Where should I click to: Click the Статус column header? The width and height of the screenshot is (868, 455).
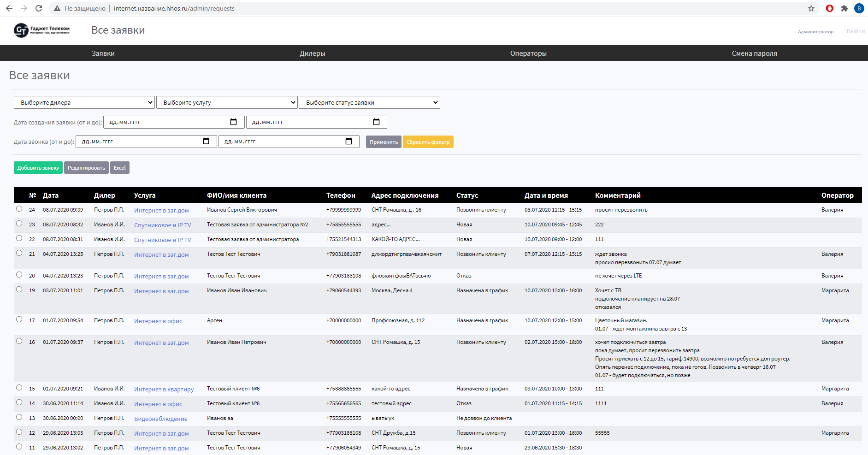pyautogui.click(x=467, y=195)
